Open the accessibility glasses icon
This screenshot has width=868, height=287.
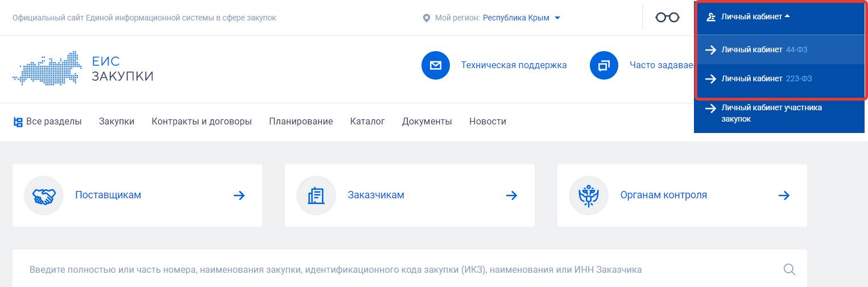pos(667,18)
